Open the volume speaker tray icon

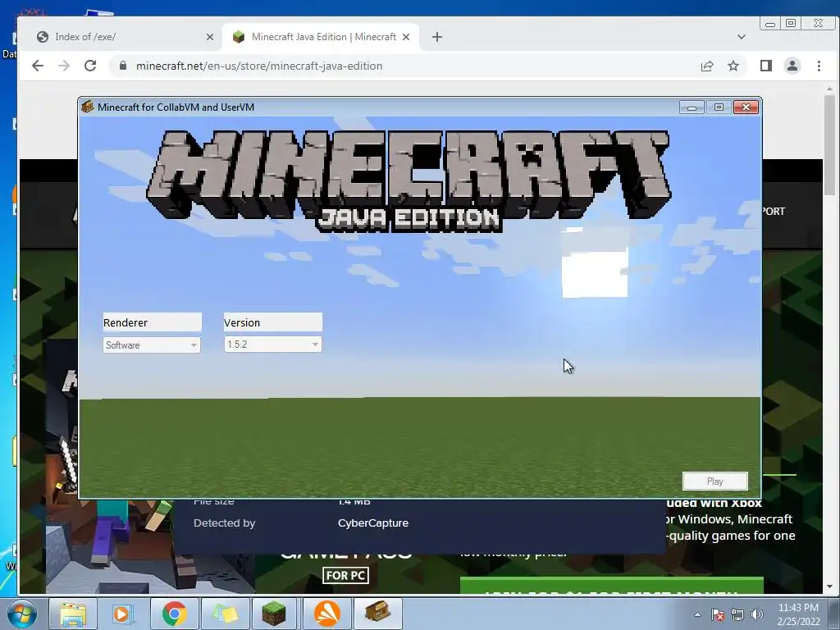[x=757, y=614]
